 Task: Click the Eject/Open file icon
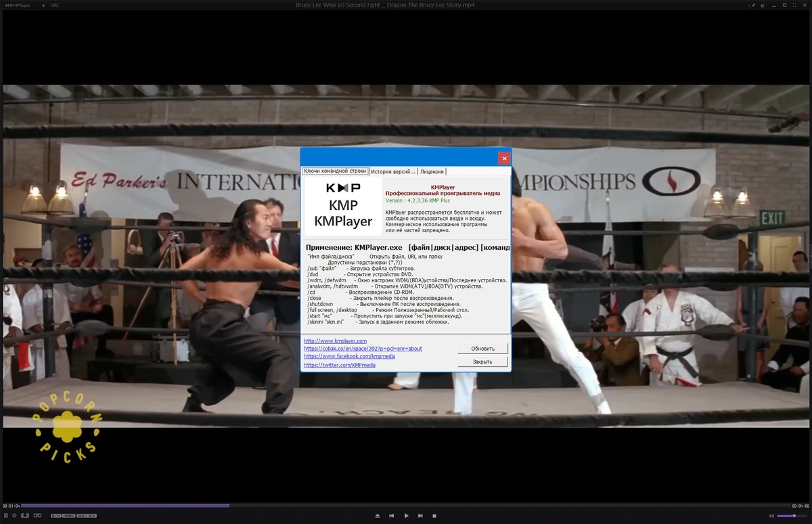click(378, 516)
